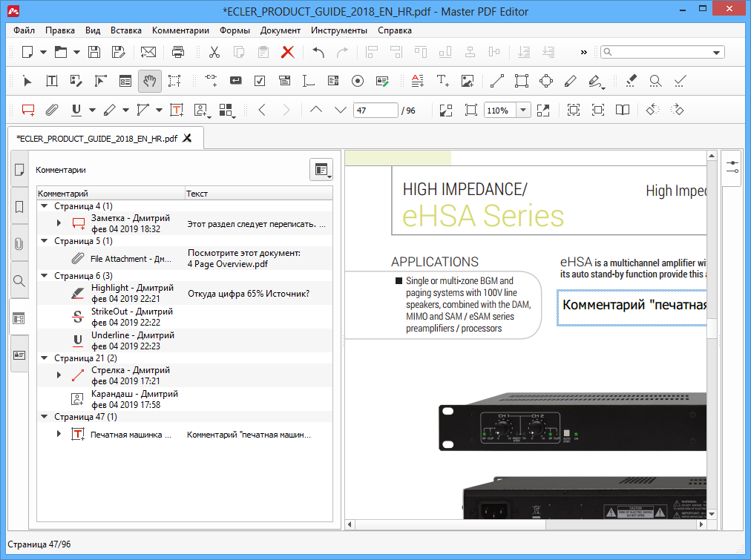The height and width of the screenshot is (560, 751).
Task: Click the Save document floppy icon
Action: (x=94, y=52)
